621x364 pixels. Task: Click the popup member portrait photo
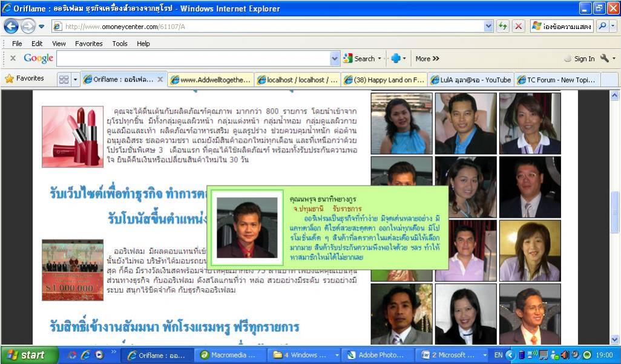[247, 227]
